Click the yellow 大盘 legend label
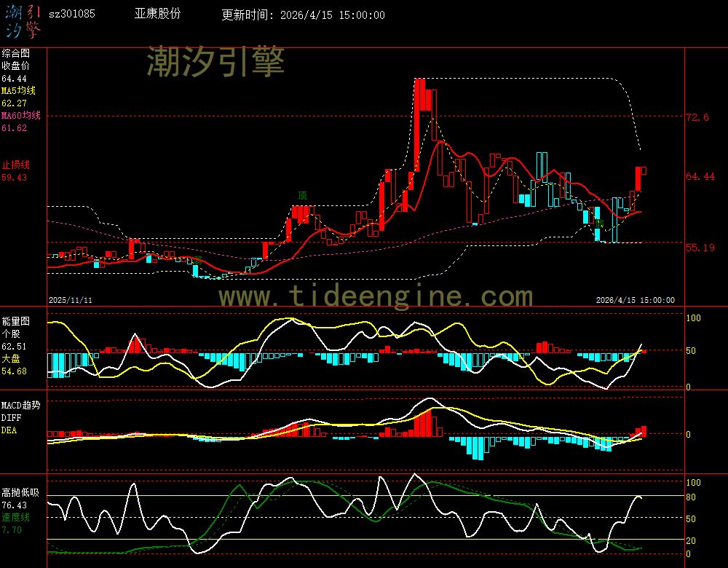The width and height of the screenshot is (728, 568). [11, 359]
